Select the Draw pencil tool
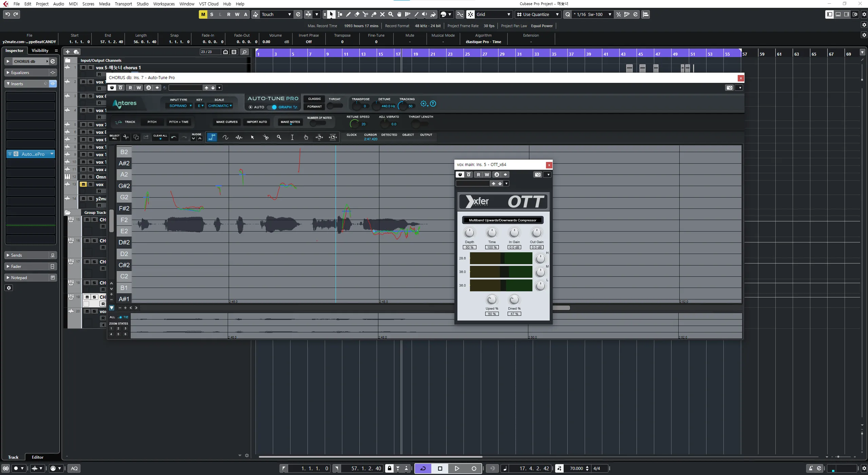 [348, 14]
